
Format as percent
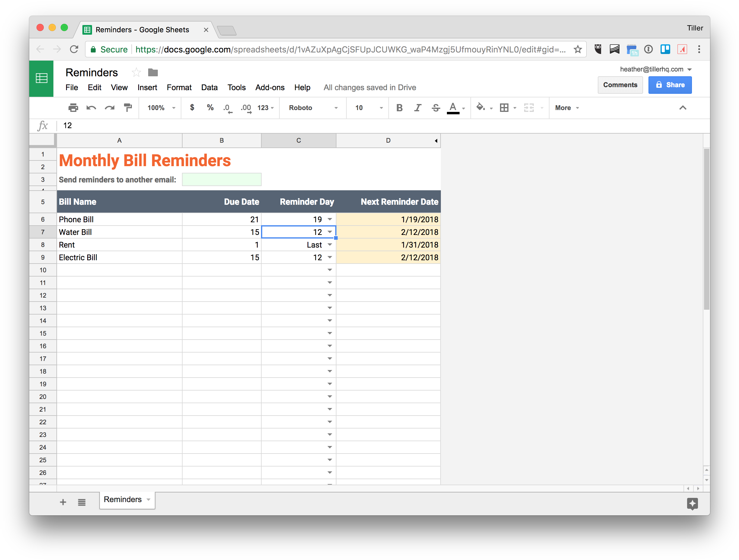[210, 108]
